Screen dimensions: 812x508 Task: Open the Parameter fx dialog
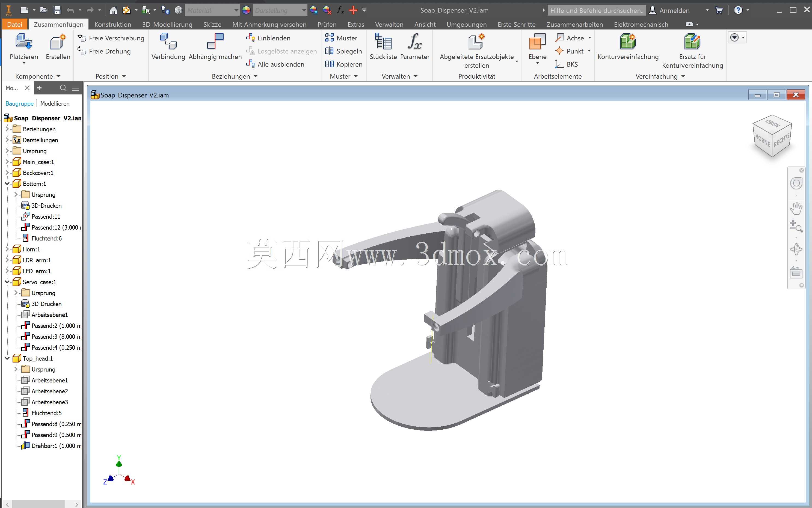coord(414,46)
